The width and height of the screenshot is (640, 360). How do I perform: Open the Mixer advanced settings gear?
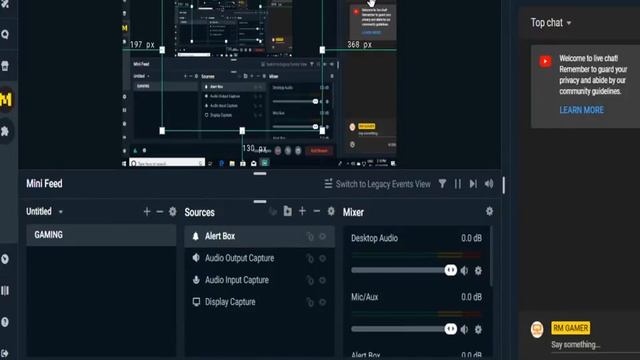[x=489, y=211]
